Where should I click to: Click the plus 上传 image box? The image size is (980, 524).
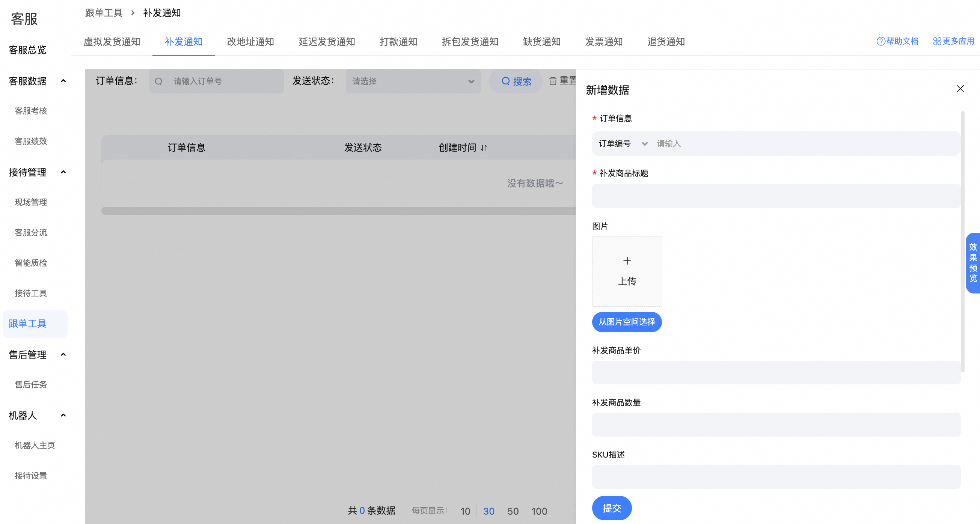(627, 271)
